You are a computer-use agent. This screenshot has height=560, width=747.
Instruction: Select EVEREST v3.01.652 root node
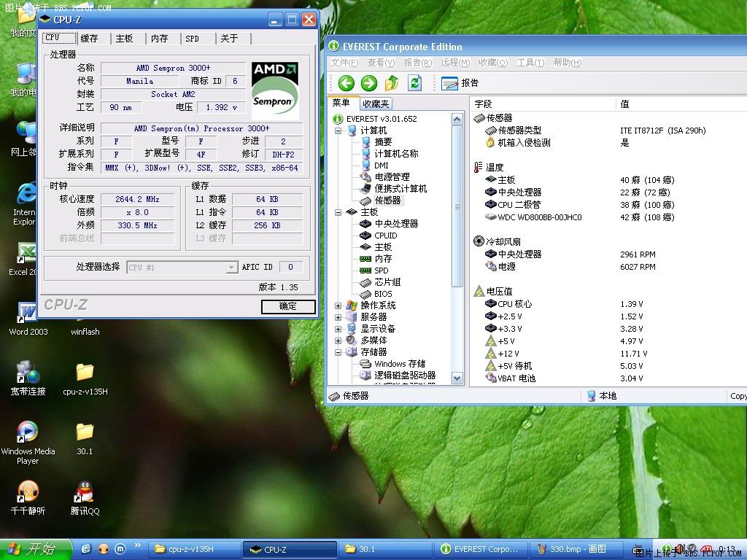pyautogui.click(x=381, y=119)
